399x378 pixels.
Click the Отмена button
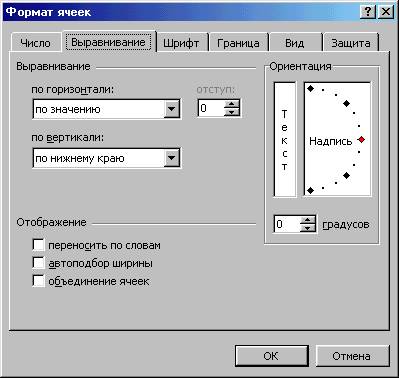click(352, 356)
